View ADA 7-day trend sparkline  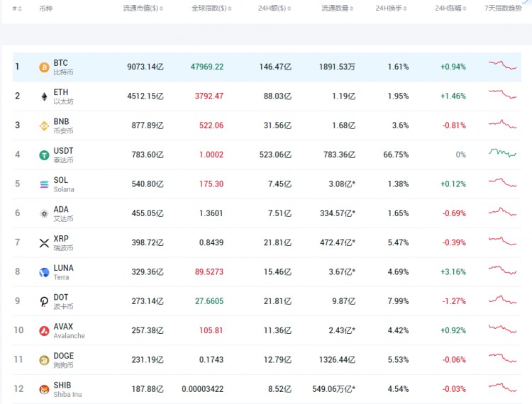(502, 211)
